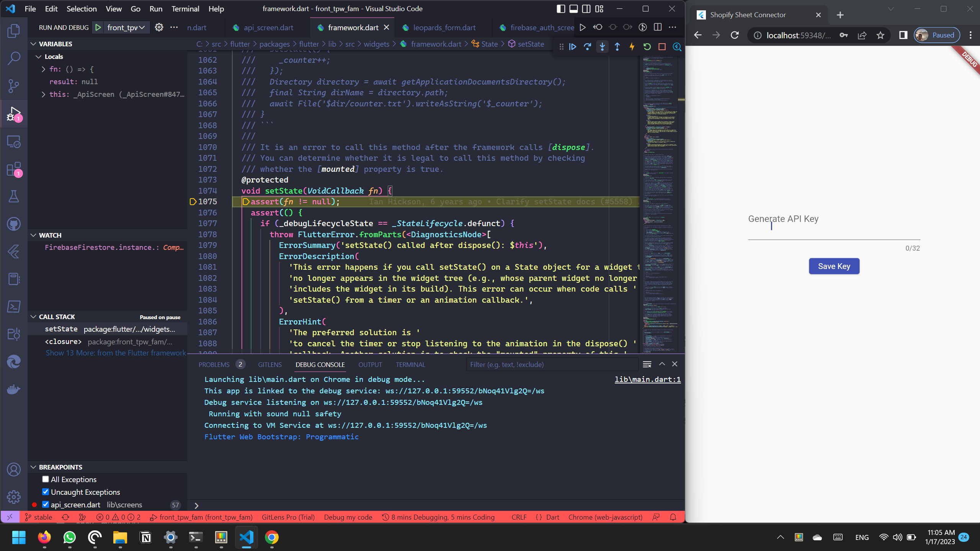This screenshot has height=551, width=980.
Task: Toggle secondary side bar visibility
Action: click(x=586, y=9)
